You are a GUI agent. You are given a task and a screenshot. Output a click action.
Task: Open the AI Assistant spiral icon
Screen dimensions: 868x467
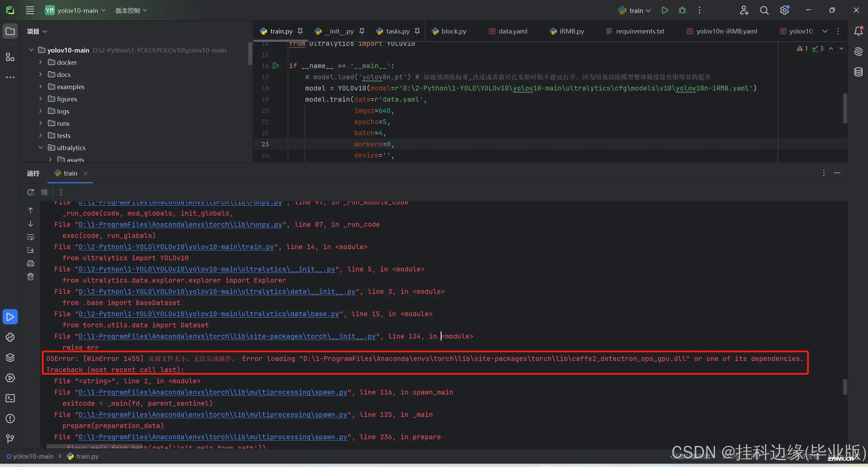[x=859, y=52]
